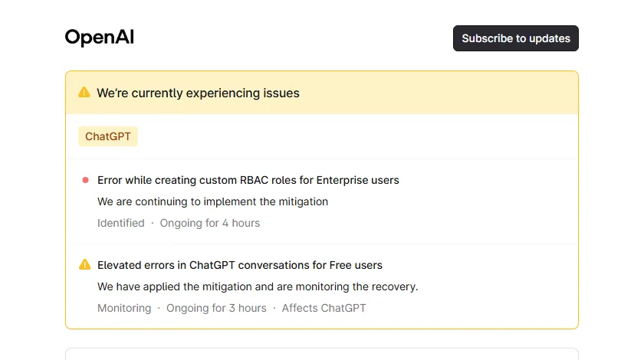Click the OpenAI logo
Screen dimensions: 644x360
100,38
